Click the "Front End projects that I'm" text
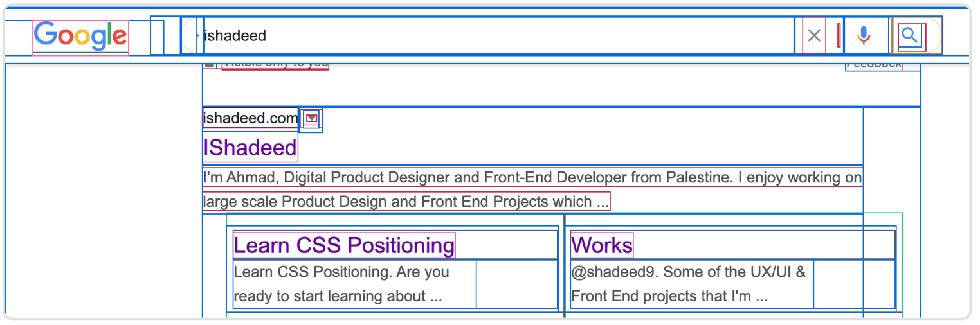This screenshot has height=325, width=980. [x=669, y=296]
